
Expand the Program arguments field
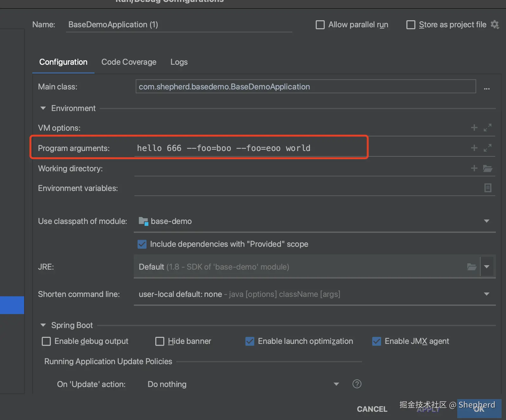click(x=488, y=148)
